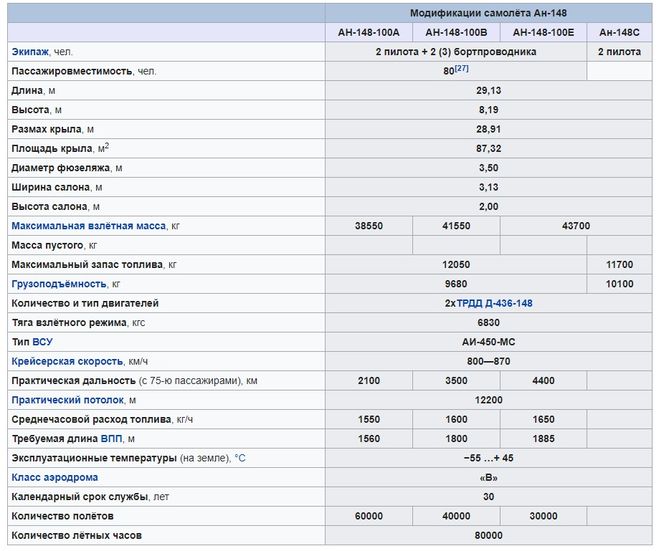Click takeoff mass value 41550
Image resolution: width=659 pixels, height=551 pixels.
click(456, 226)
